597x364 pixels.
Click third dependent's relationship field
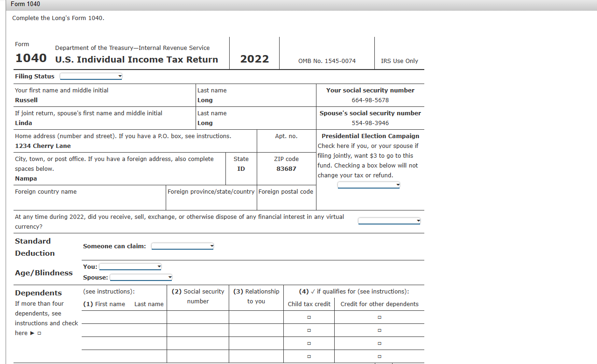point(256,343)
